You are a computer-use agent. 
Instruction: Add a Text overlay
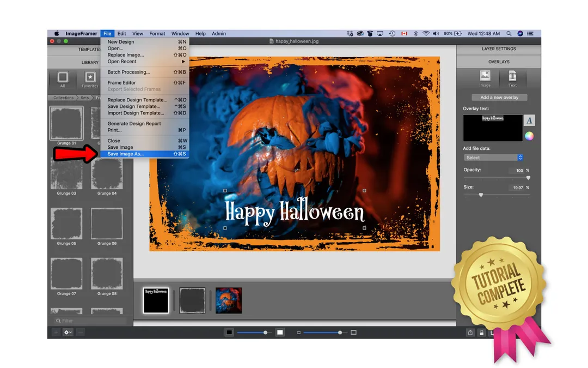coord(512,79)
